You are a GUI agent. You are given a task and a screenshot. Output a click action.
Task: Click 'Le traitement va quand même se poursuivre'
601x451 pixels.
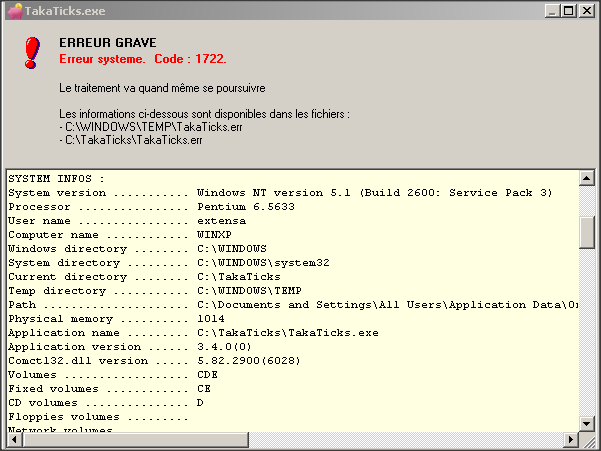[162, 88]
